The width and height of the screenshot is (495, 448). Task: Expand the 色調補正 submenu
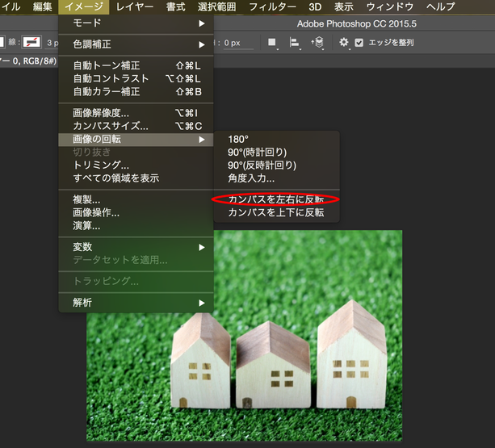[136, 44]
